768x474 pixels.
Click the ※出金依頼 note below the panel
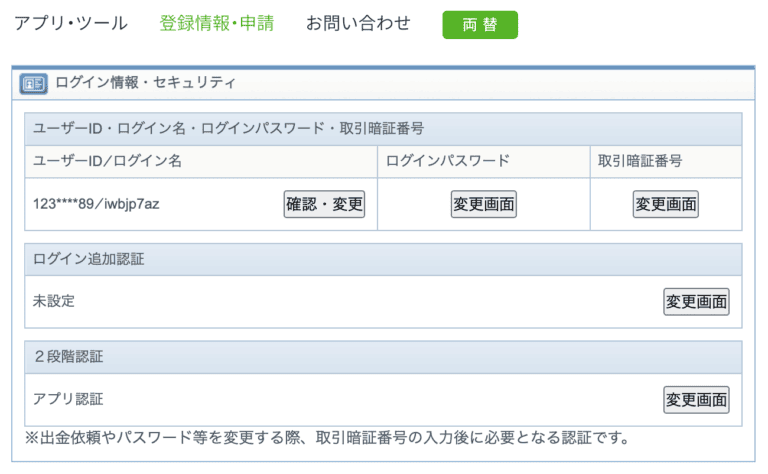[x=328, y=438]
